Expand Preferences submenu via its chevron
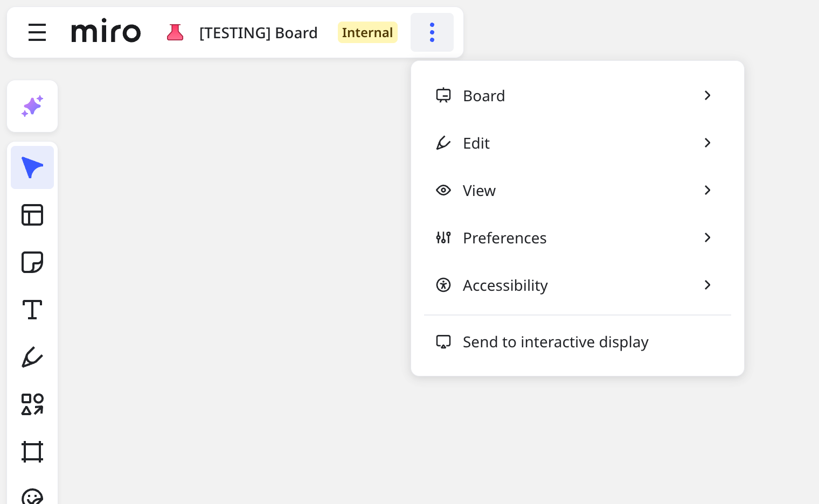Screen dimensions: 819x504 (707, 238)
